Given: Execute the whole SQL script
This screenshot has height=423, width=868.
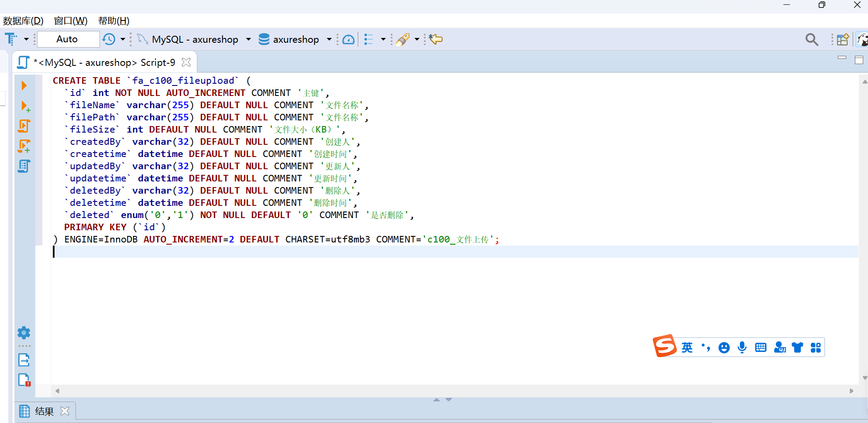Looking at the screenshot, I should click(24, 126).
